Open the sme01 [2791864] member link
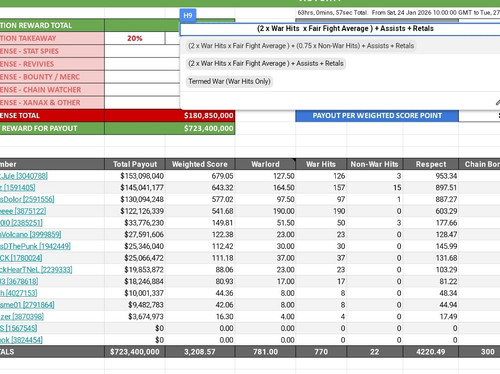Viewport: 500px width, 374px height. 27,305
